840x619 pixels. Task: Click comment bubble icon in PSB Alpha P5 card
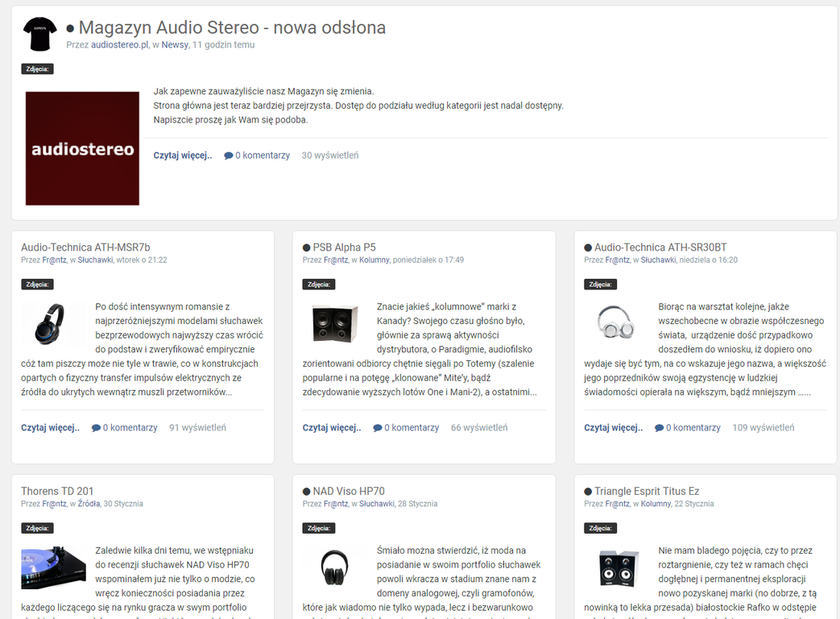(x=378, y=428)
